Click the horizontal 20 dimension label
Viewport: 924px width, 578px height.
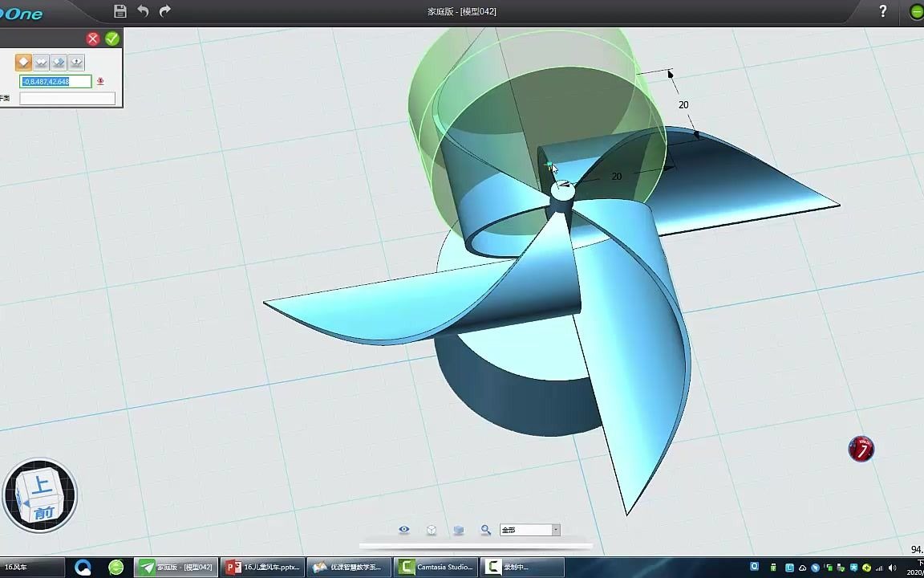(x=617, y=177)
